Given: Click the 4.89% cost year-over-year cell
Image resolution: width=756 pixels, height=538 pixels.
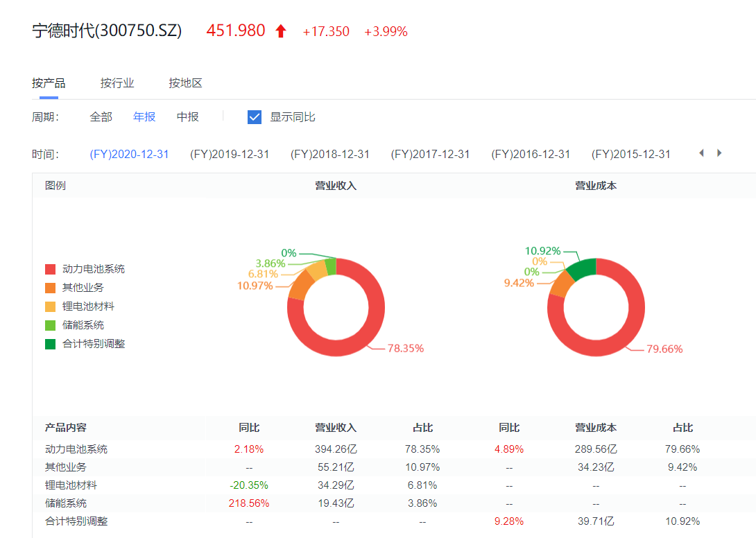Looking at the screenshot, I should click(x=509, y=449).
